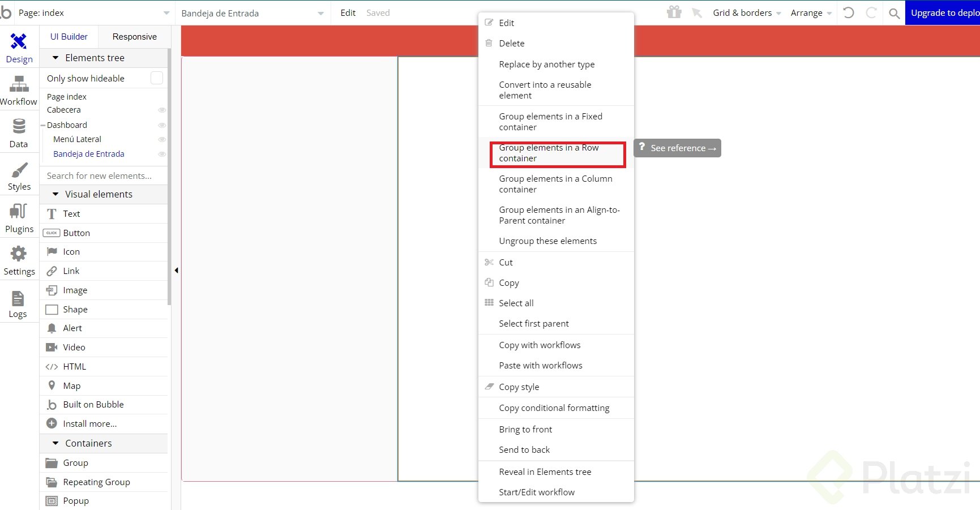The width and height of the screenshot is (980, 510).
Task: Choose Bring to front menu entry
Action: tap(556, 430)
